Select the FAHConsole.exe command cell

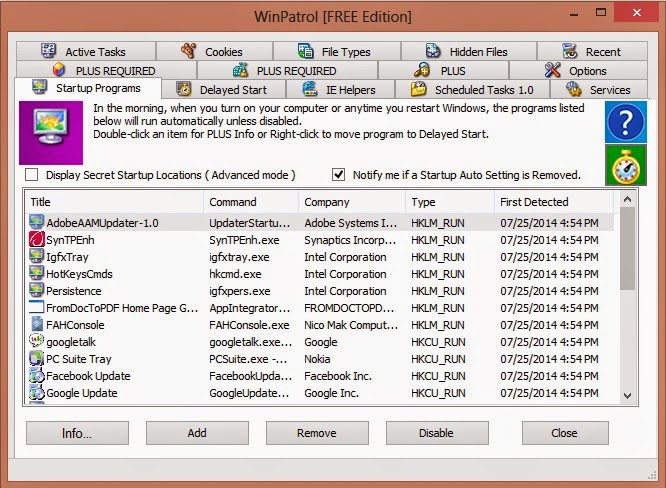pyautogui.click(x=249, y=325)
